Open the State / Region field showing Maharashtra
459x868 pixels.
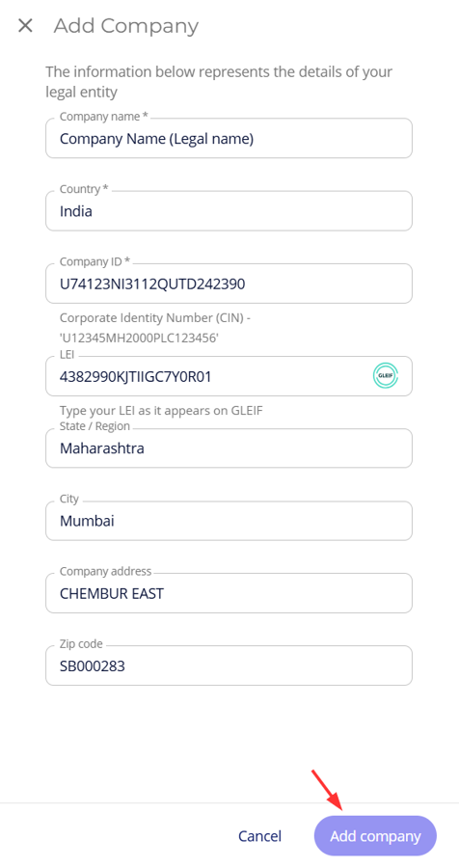(x=229, y=448)
